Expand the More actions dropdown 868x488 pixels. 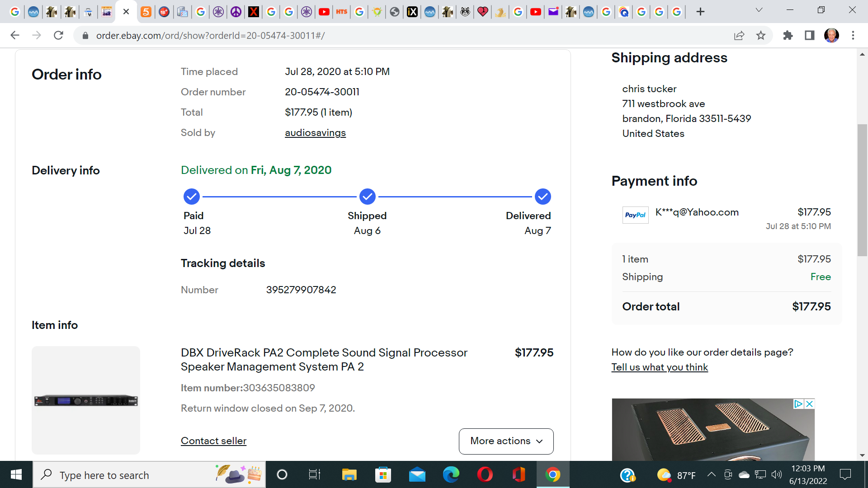click(506, 441)
